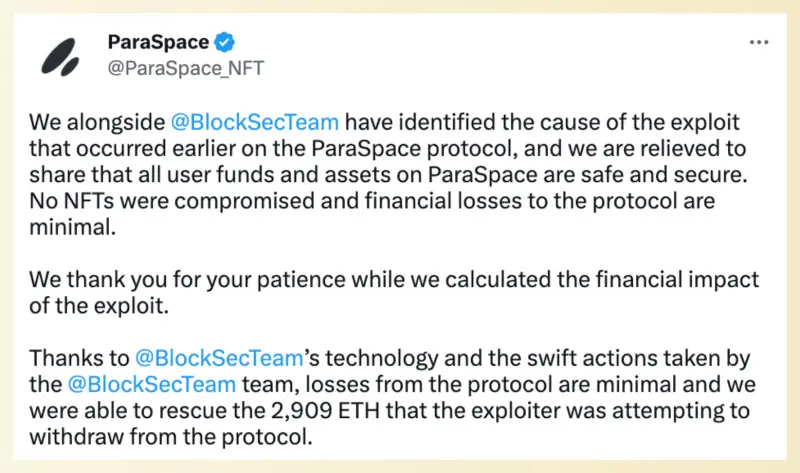The image size is (800, 473).
Task: Open the three-dot more options menu
Action: tap(760, 44)
